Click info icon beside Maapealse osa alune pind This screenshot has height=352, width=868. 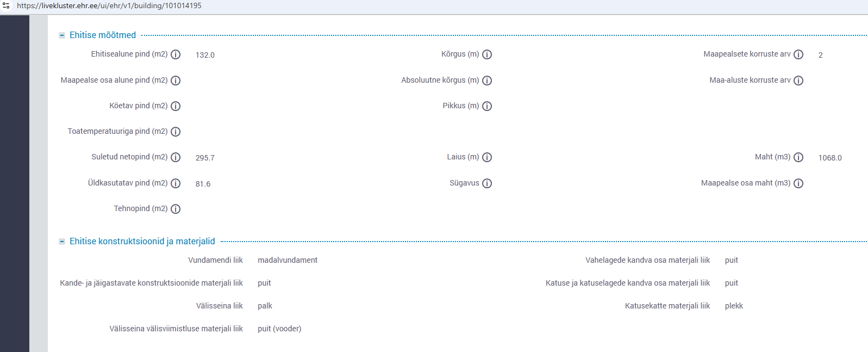[x=176, y=81]
